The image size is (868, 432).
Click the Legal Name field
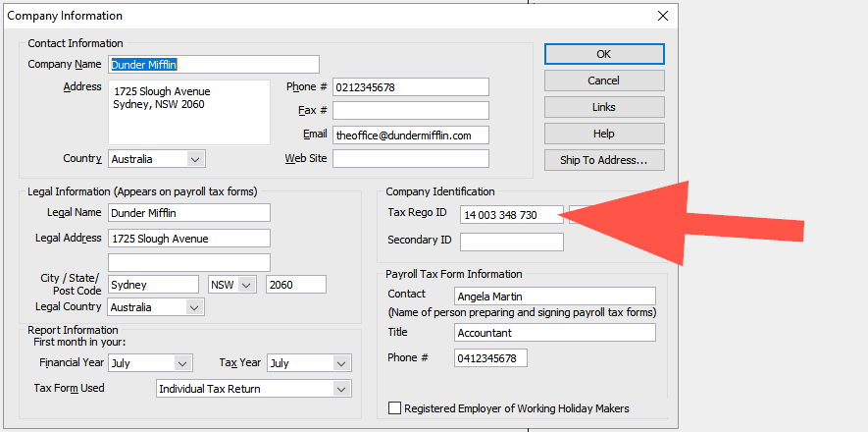click(x=189, y=213)
